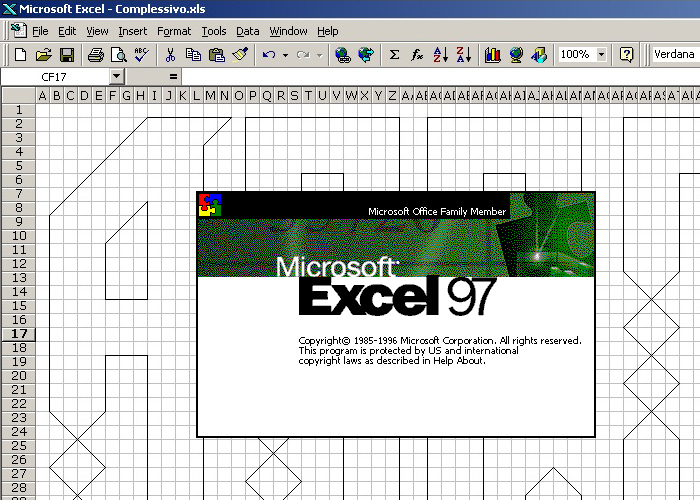Open the 100% zoom dropdown

tap(601, 54)
